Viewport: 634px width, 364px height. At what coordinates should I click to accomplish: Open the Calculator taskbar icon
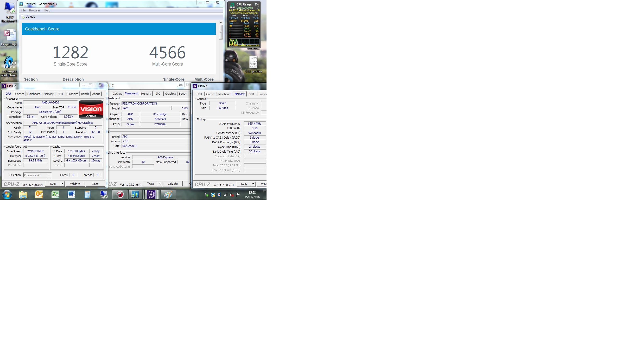pos(87,194)
